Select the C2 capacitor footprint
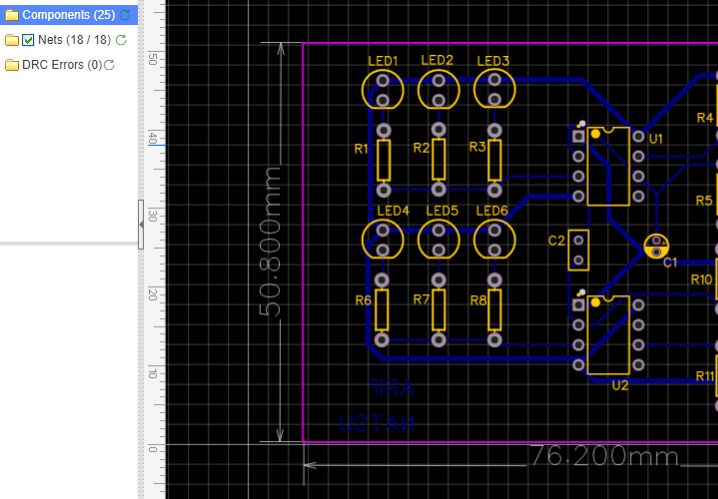 (577, 249)
